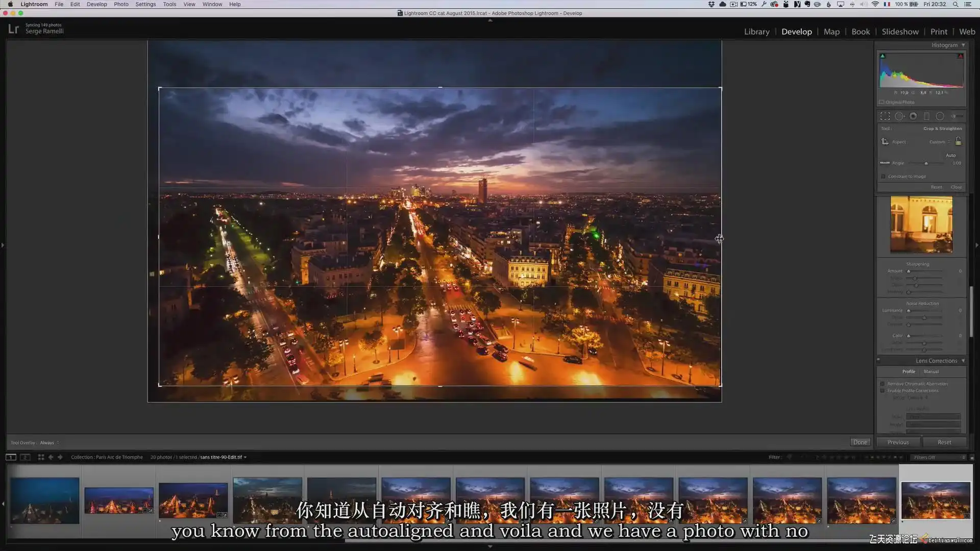Viewport: 980px width, 551px height.
Task: Choose the Radial Filter tool
Action: [940, 116]
